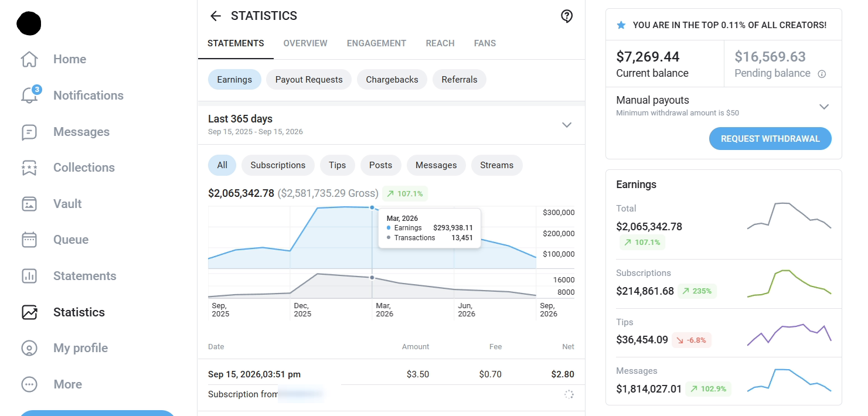Expand the Manual payouts chevron

(824, 107)
